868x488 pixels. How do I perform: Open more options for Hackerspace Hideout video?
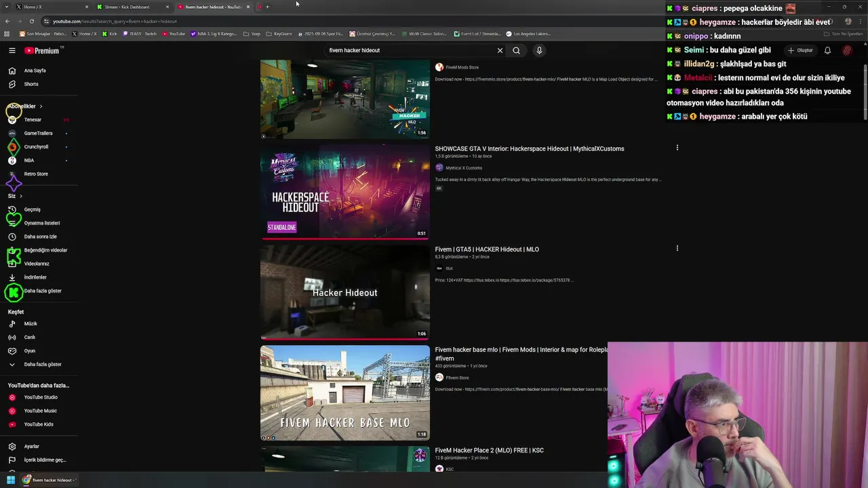(677, 148)
